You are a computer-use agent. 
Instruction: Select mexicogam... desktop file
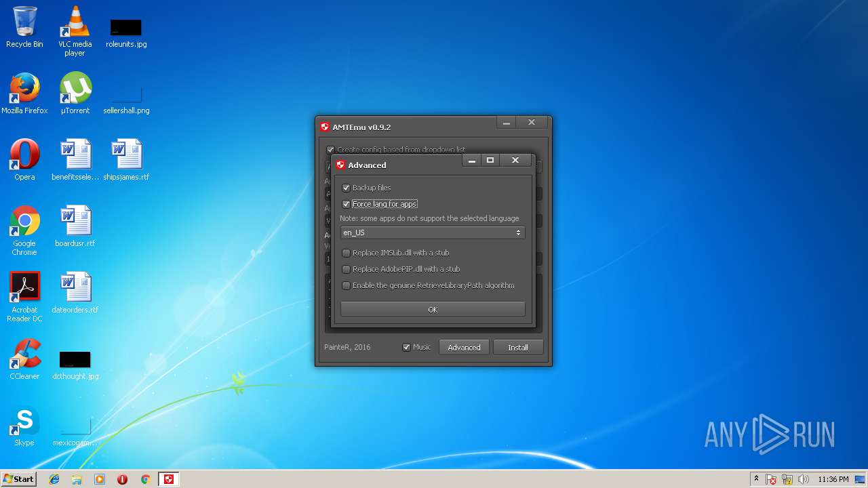[75, 431]
